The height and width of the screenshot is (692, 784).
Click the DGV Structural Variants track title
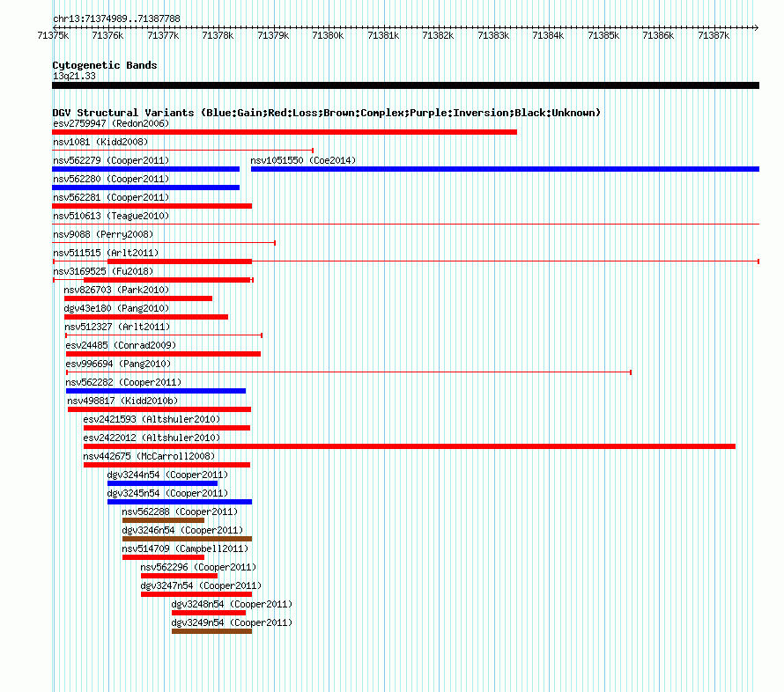click(x=327, y=113)
